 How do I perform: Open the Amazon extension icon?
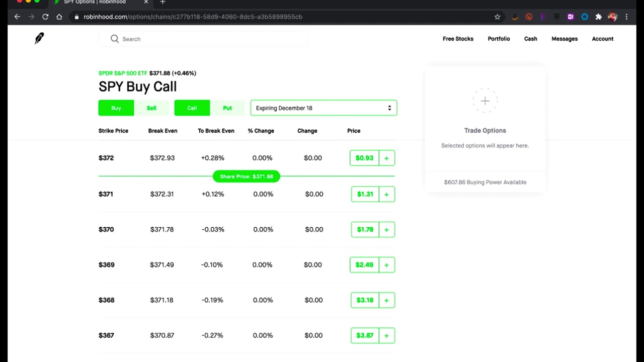coord(515,17)
